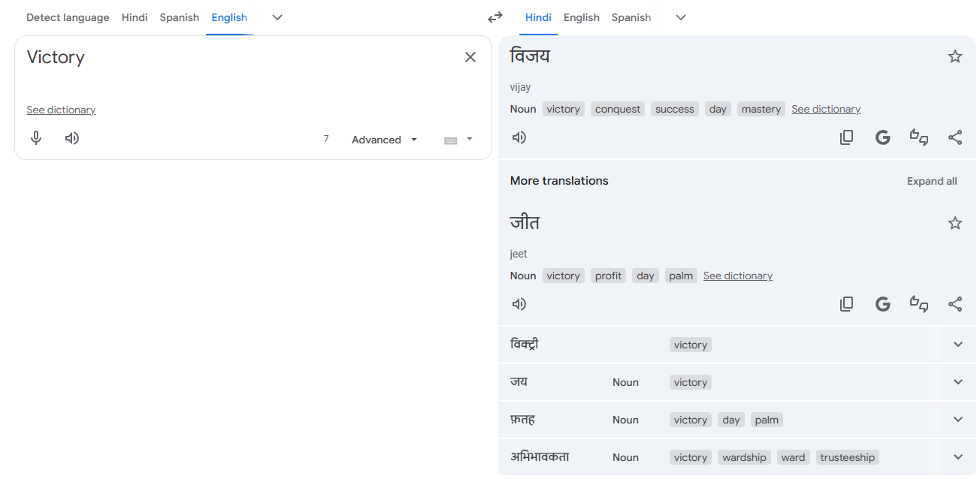Image resolution: width=980 pixels, height=479 pixels.
Task: Click the translated word विजय
Action: click(x=530, y=56)
